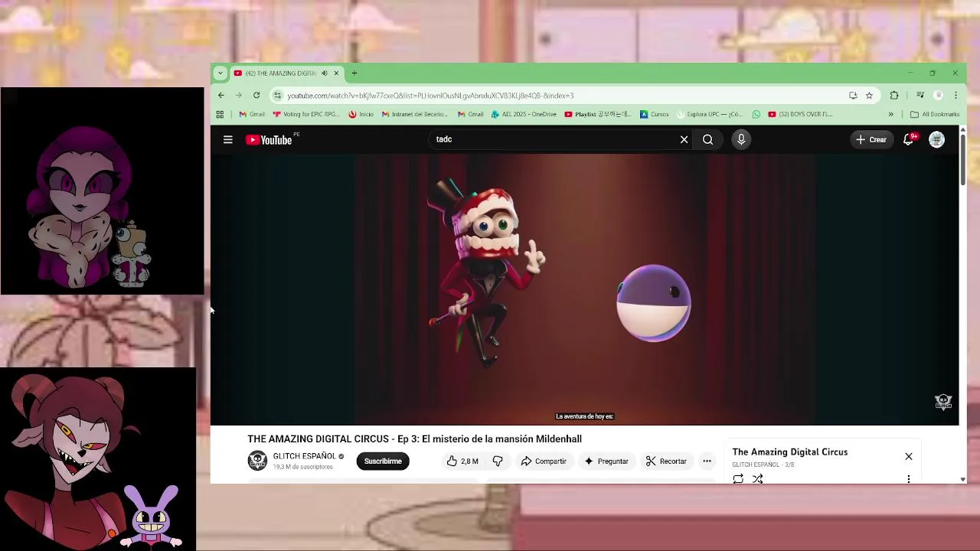Dislike the video with thumbs down
The width and height of the screenshot is (980, 551).
pyautogui.click(x=498, y=461)
